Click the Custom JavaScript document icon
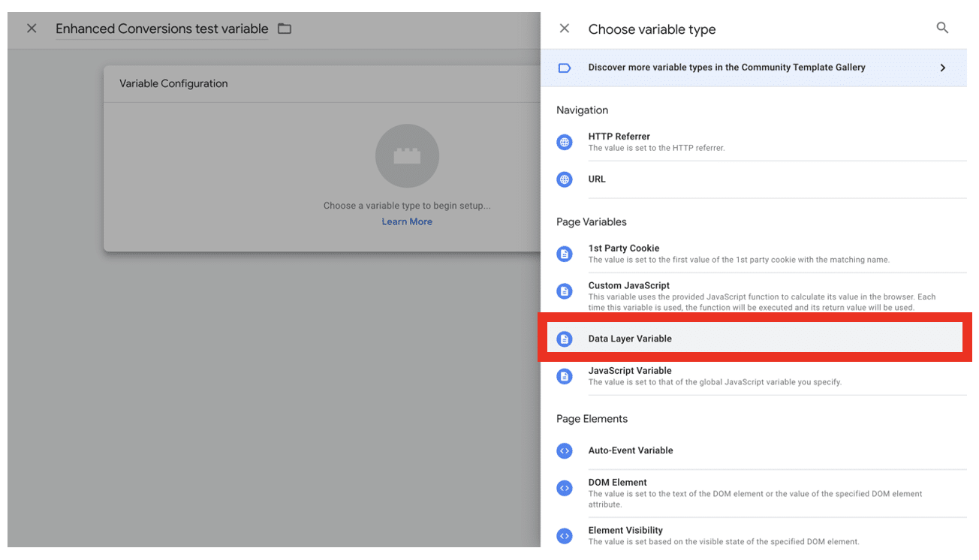The height and width of the screenshot is (560, 979). coord(565,291)
